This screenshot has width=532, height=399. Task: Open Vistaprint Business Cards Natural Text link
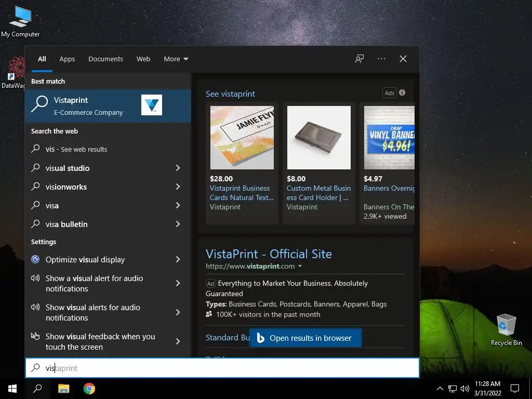click(242, 193)
